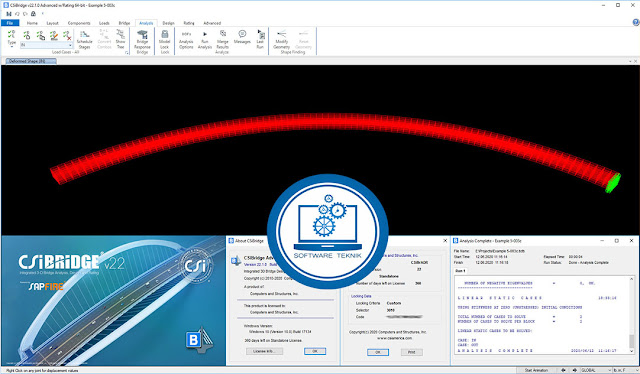Click the right arrow icon in status bar

tap(574, 370)
